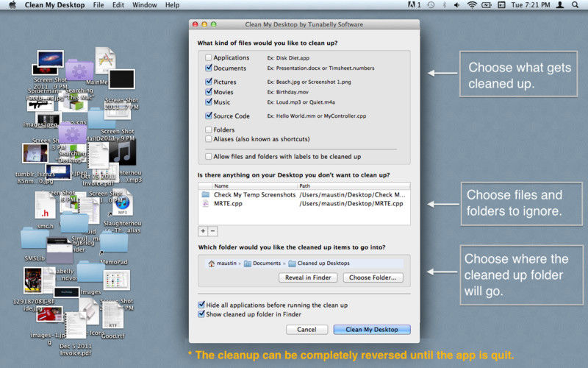
Task: Click Documents folder icon in path bar
Action: [x=248, y=263]
